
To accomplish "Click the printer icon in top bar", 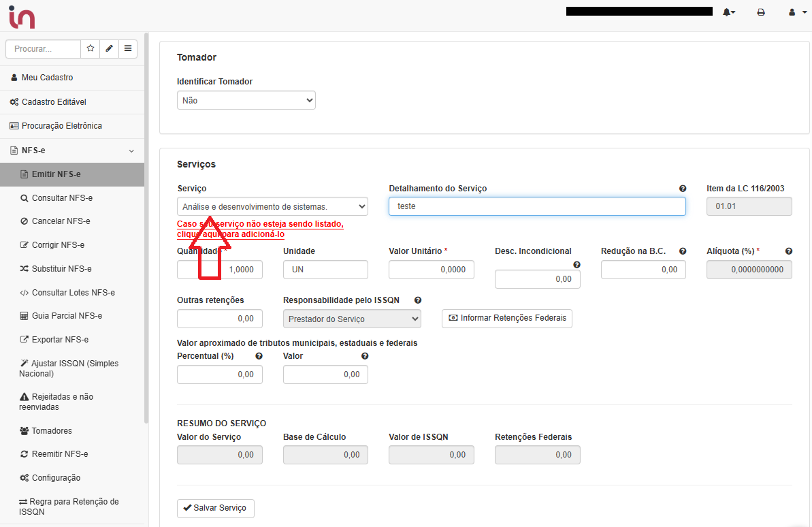I will (x=761, y=12).
